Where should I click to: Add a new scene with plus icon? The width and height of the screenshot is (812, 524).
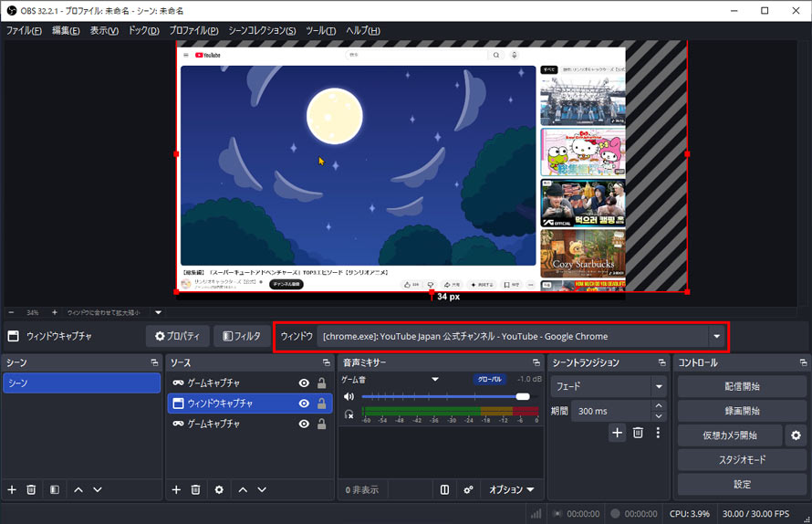pyautogui.click(x=12, y=490)
